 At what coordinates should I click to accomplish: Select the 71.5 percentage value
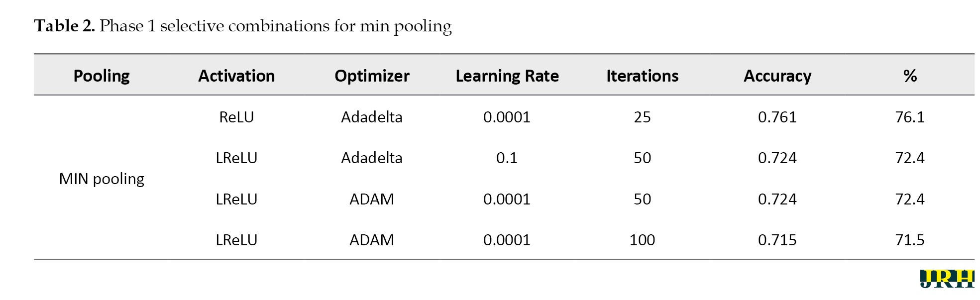click(910, 240)
